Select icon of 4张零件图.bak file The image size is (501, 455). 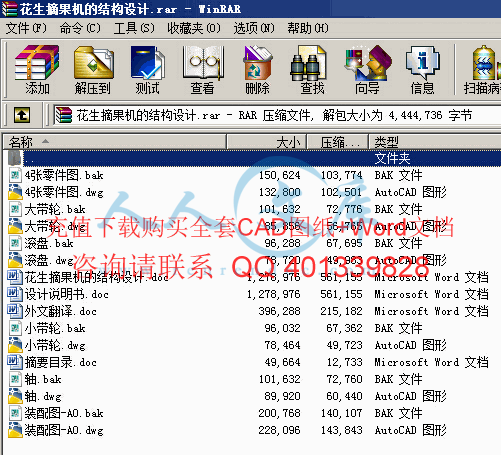pyautogui.click(x=15, y=175)
